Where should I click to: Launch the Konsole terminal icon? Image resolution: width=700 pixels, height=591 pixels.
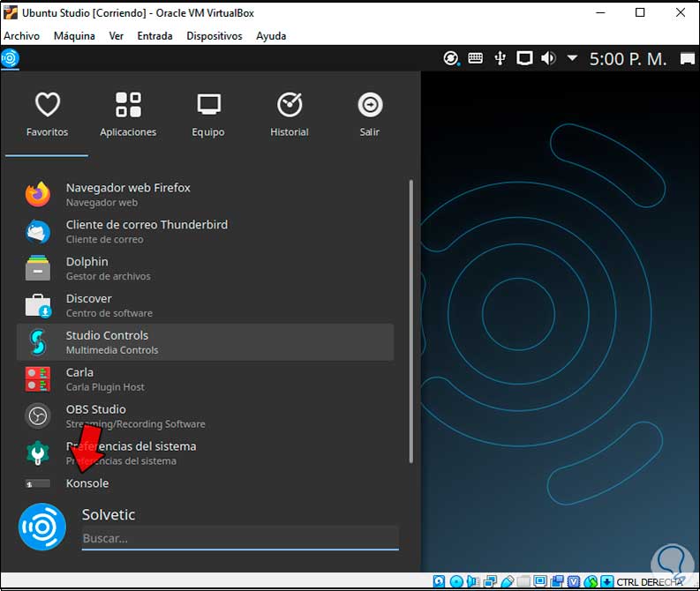tap(37, 484)
